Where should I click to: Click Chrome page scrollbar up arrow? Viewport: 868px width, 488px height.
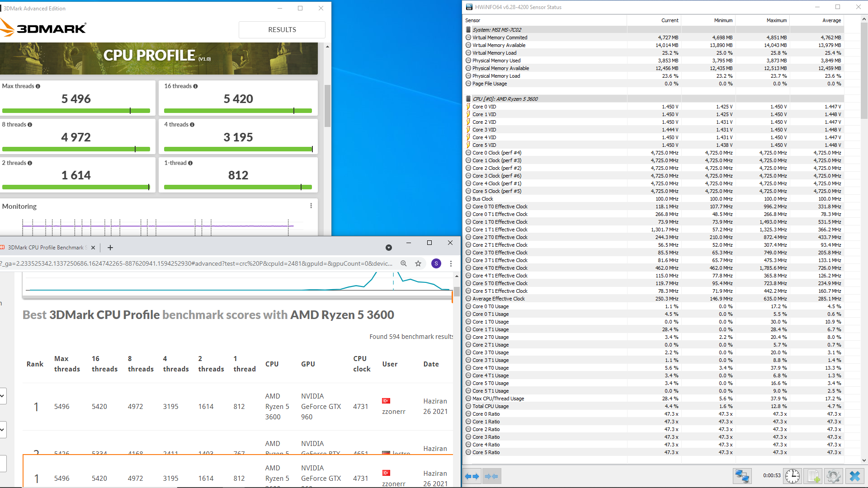(457, 276)
